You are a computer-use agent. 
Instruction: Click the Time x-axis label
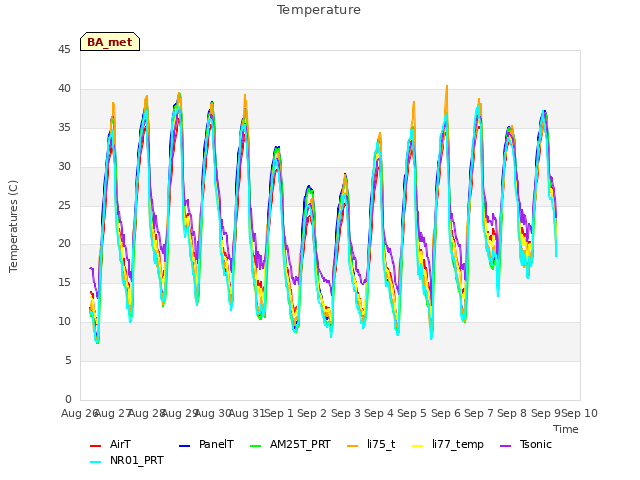point(566,429)
